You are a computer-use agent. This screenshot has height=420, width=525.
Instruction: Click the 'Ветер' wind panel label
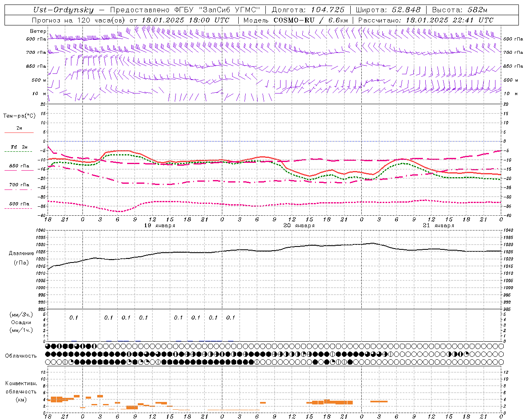tap(38, 31)
